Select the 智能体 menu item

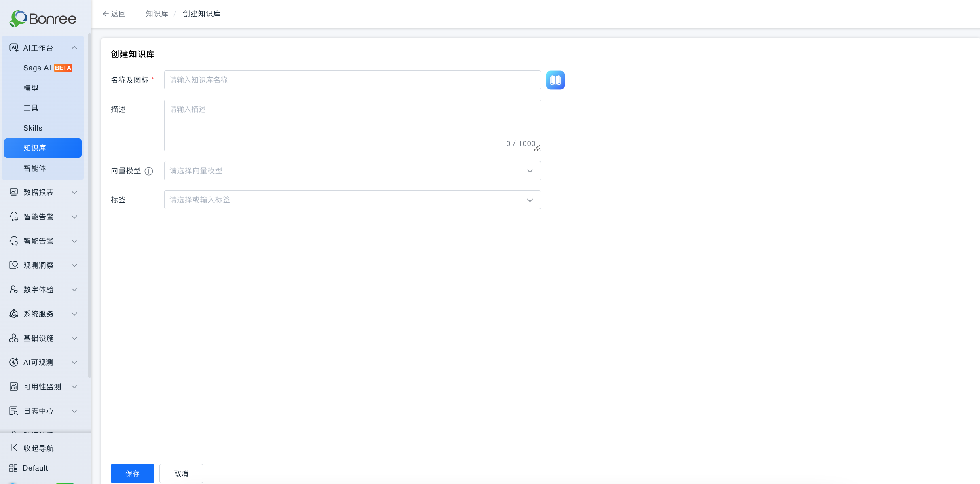tap(43, 168)
